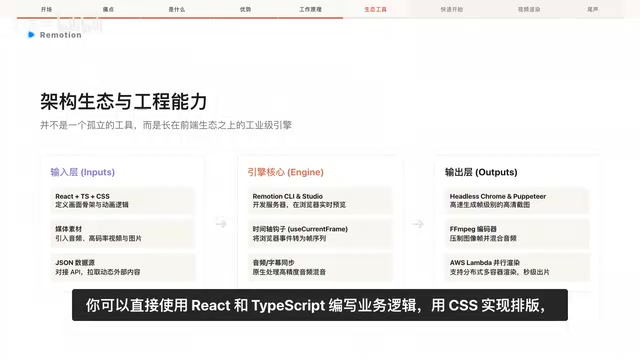Jump to the 快速开始 chapter tab

pos(451,9)
